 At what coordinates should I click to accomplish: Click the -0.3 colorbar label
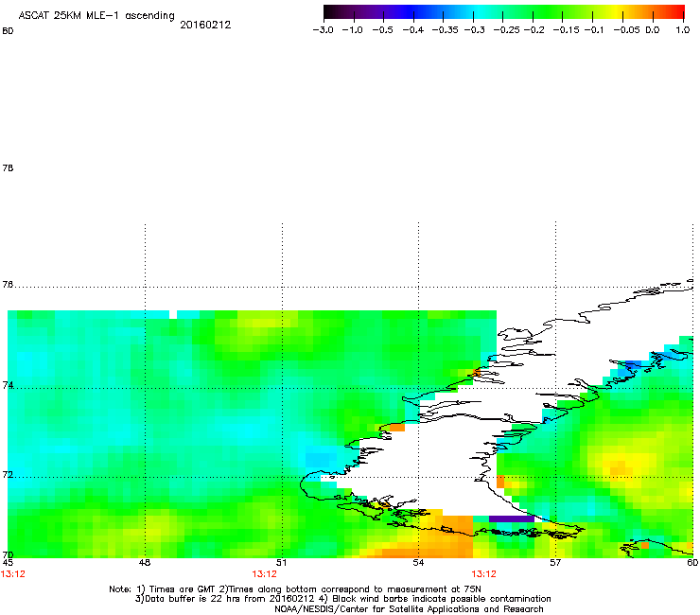[474, 30]
